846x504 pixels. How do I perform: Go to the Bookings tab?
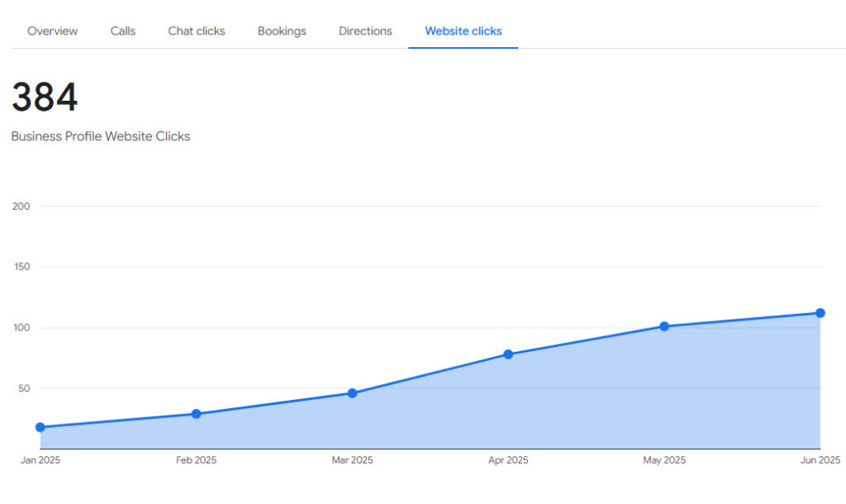[282, 31]
